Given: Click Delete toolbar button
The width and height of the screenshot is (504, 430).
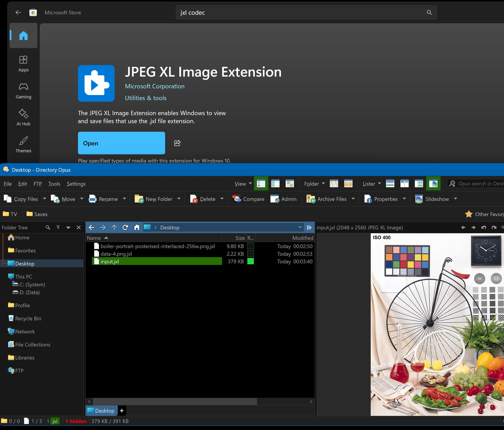Looking at the screenshot, I should pyautogui.click(x=203, y=199).
